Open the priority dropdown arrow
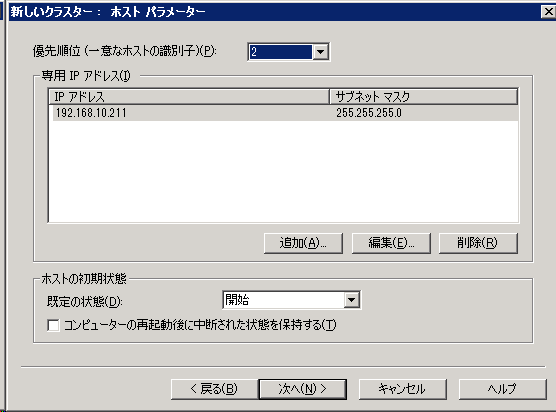The height and width of the screenshot is (412, 556). (321, 52)
